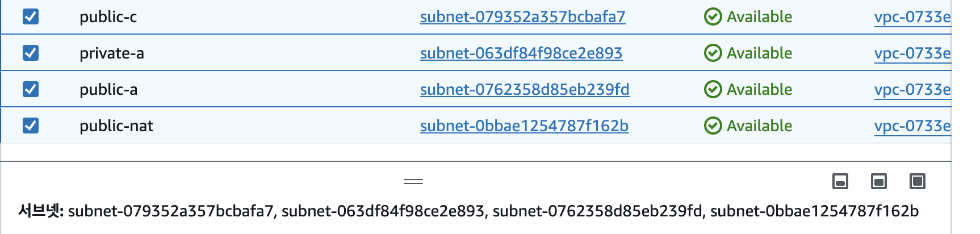Image resolution: width=980 pixels, height=234 pixels.
Task: Uncheck the public-c subnet checkbox
Action: tap(31, 16)
